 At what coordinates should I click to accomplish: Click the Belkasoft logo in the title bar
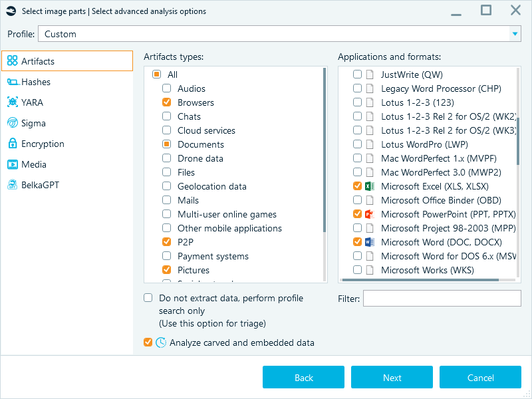(9, 11)
